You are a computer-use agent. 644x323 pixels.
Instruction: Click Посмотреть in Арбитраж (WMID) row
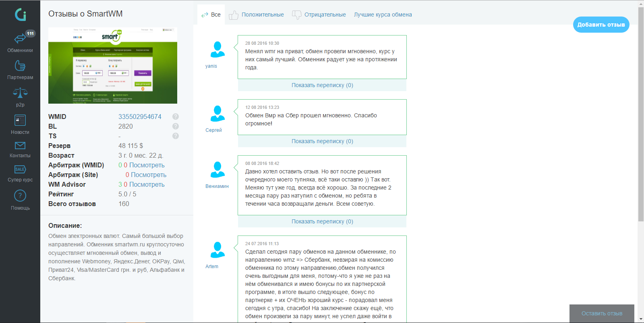click(x=147, y=165)
